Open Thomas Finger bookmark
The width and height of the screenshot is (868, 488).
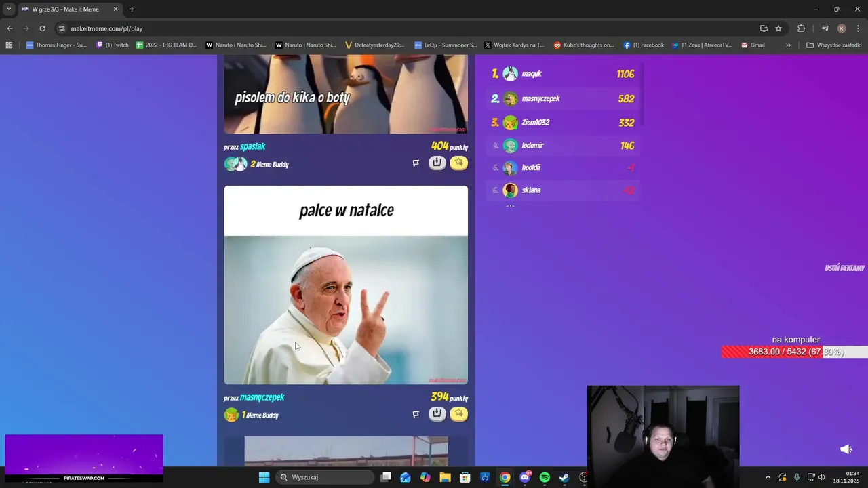(56, 45)
